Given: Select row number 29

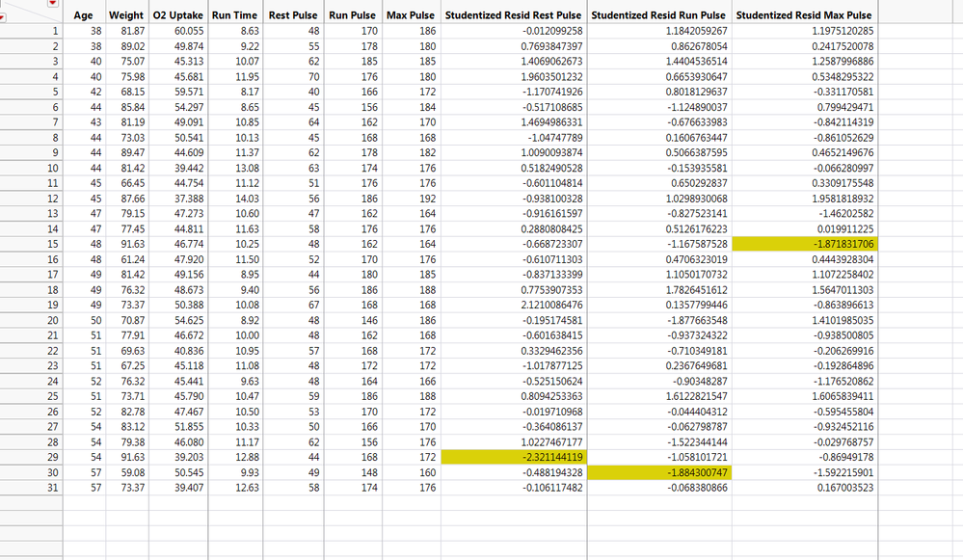Looking at the screenshot, I should pos(31,458).
